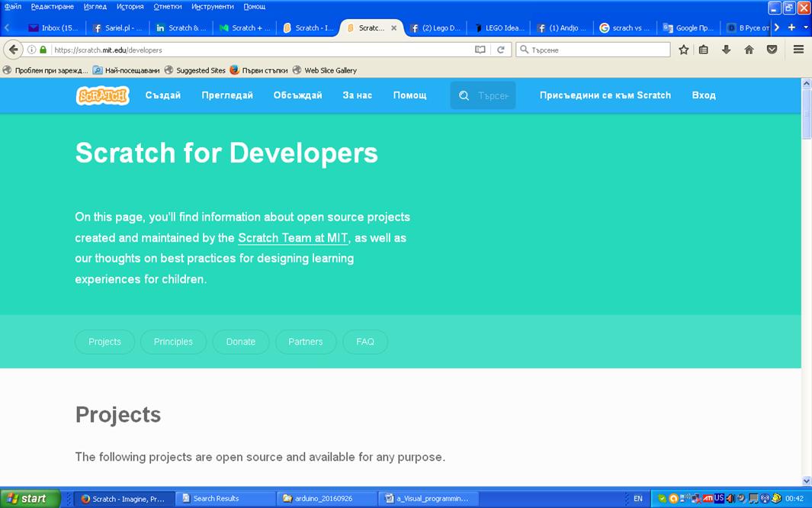This screenshot has width=812, height=508.
Task: Open the Firefox hamburger menu
Action: (x=798, y=49)
